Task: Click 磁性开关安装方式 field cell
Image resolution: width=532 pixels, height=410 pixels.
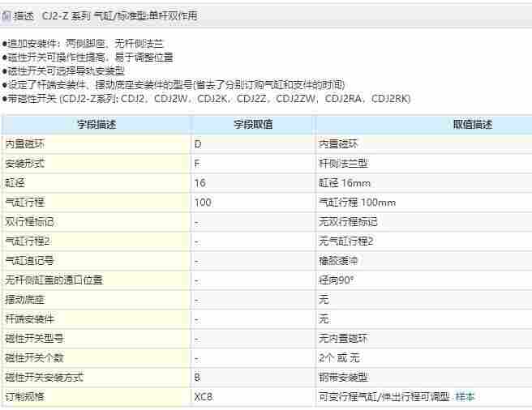Action: pos(97,377)
